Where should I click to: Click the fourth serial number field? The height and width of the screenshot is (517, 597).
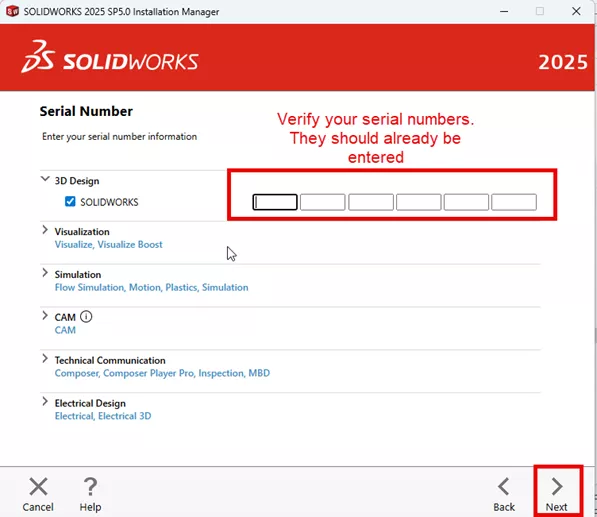(418, 202)
